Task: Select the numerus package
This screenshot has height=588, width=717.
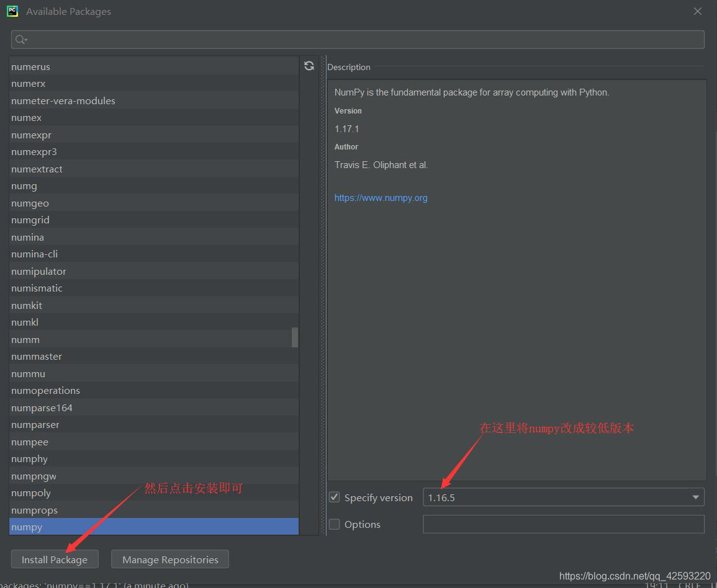Action: click(154, 67)
